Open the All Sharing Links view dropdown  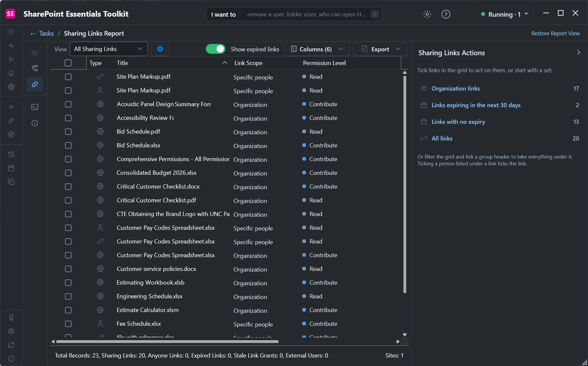click(x=109, y=49)
